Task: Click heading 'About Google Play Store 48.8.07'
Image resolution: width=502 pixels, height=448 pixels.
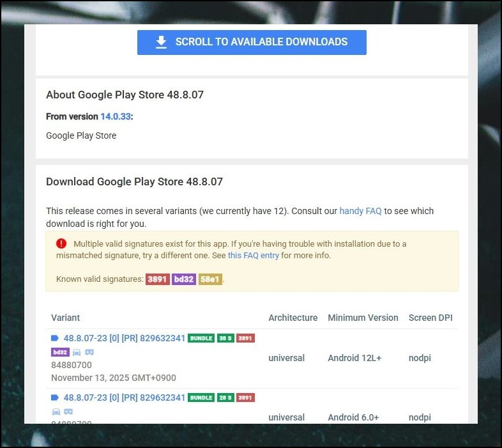Action: point(125,95)
